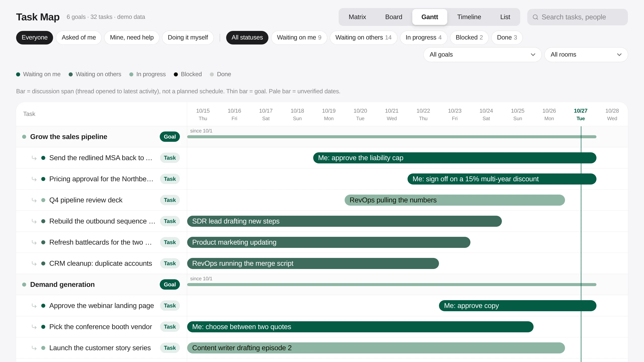Filter to In progress status
Screen dimensions: 644x362
[x=424, y=37]
